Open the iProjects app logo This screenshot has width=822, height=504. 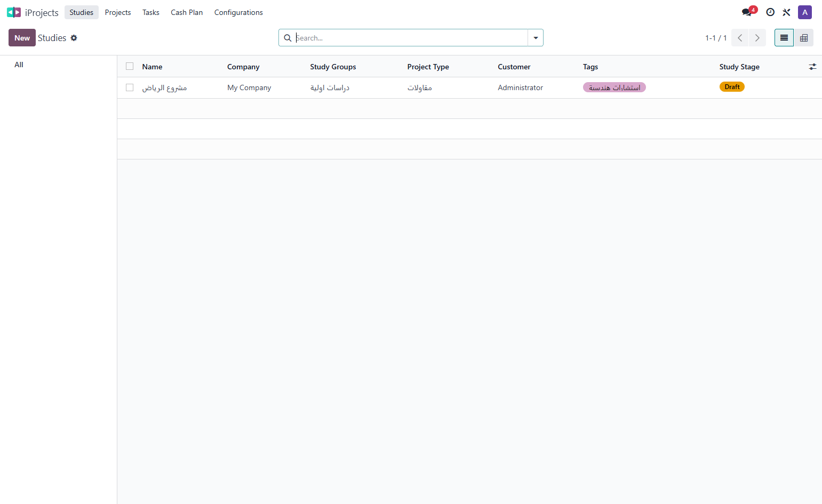click(x=14, y=12)
